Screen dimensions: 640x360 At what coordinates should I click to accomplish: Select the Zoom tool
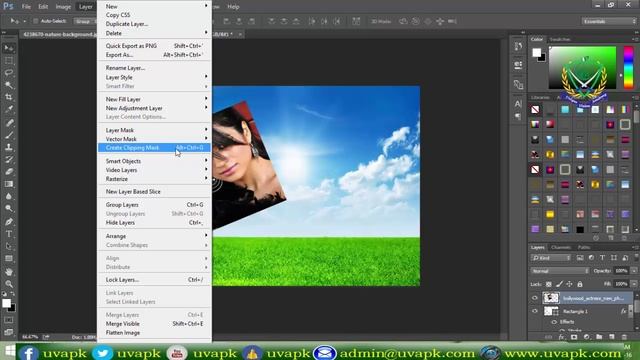tap(9, 284)
